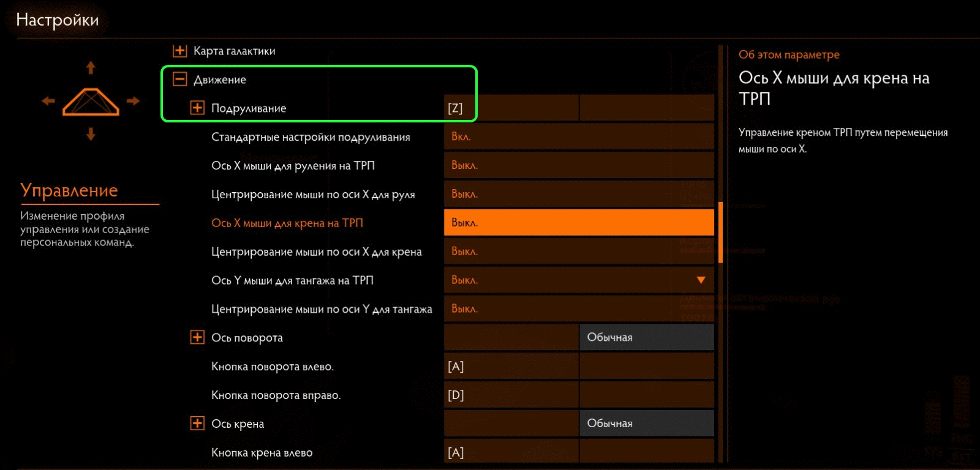Rebind Кнопка поворота влево [A] key

click(x=511, y=366)
